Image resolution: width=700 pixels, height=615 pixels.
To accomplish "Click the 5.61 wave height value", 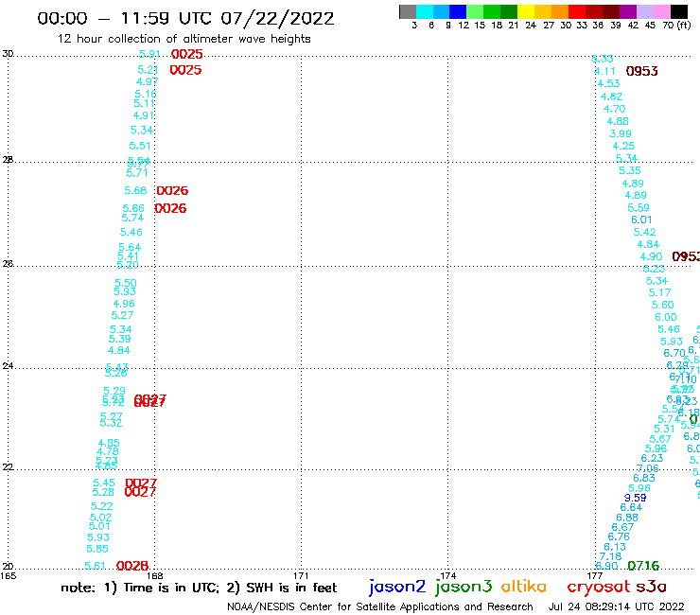I will tap(95, 566).
